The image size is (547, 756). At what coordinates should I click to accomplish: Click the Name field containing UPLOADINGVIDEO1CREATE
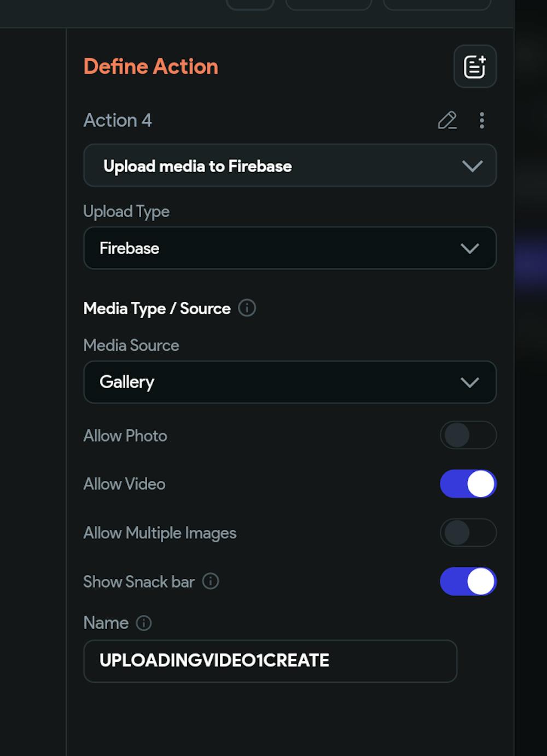point(270,661)
